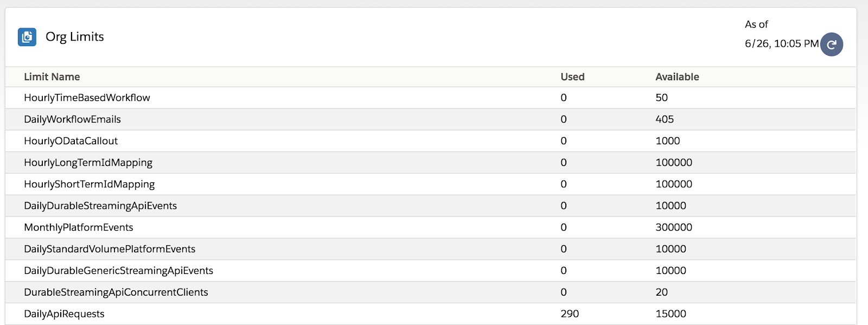The height and width of the screenshot is (325, 868).
Task: Select the DailyApiRequests limit name
Action: click(64, 314)
